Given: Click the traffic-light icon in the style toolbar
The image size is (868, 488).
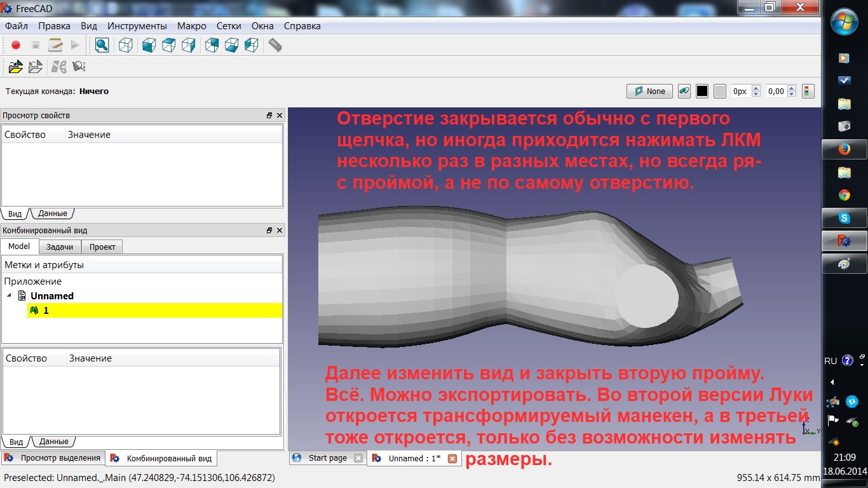Looking at the screenshot, I should (x=808, y=91).
